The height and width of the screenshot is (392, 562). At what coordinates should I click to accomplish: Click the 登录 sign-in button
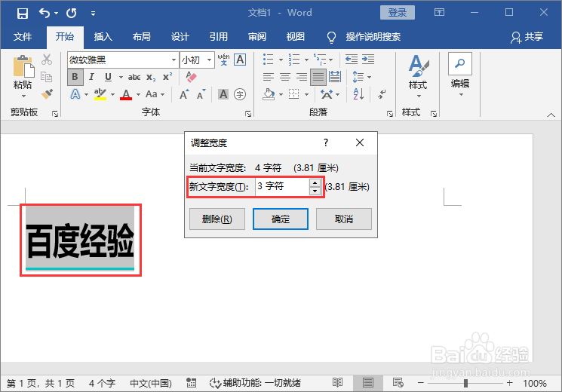pos(398,13)
